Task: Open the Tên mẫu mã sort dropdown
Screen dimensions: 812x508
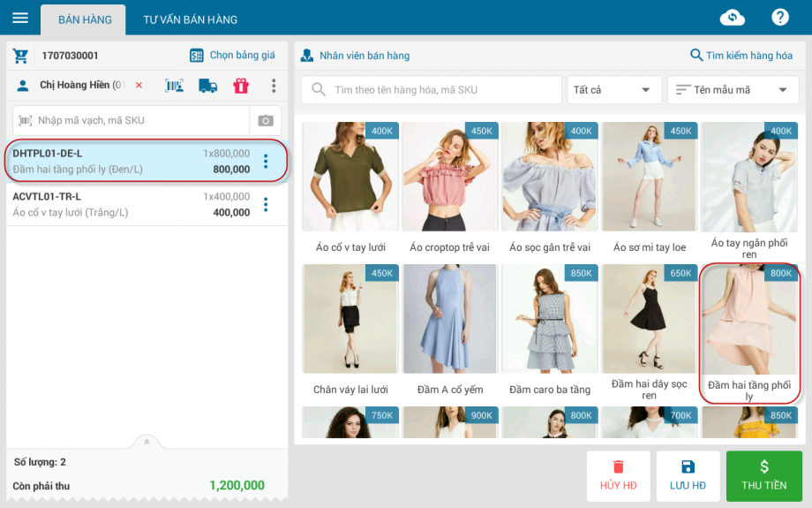Action: click(733, 90)
